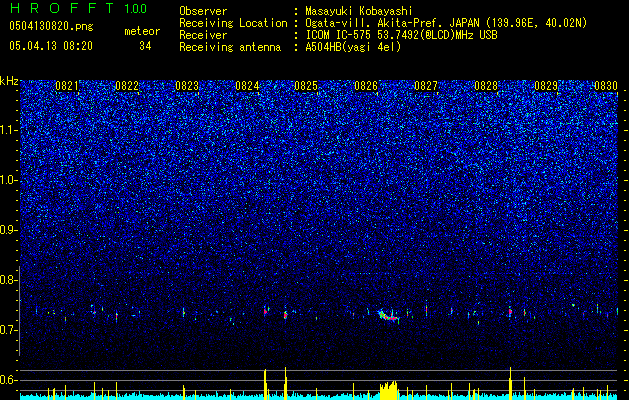Screen dimensions: 629x400
Task: Click the 0826 time marker
Action: pos(366,86)
